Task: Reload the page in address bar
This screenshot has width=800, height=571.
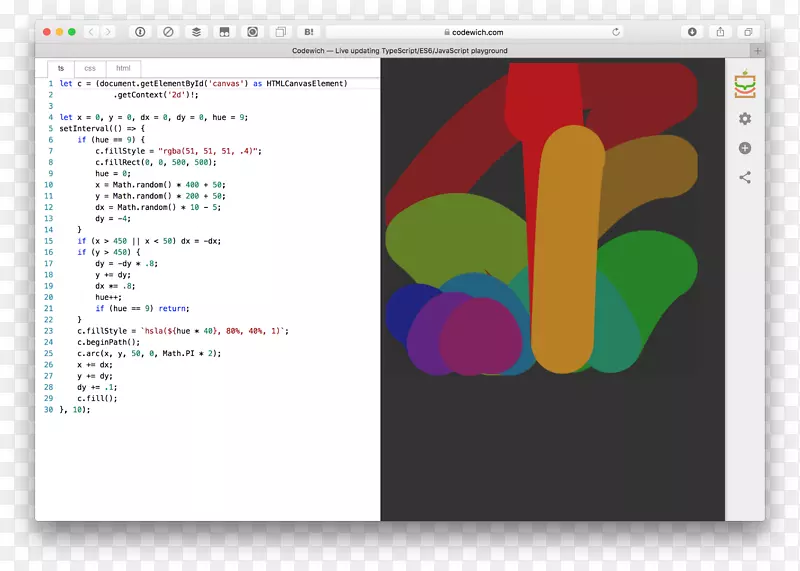Action: pyautogui.click(x=616, y=32)
